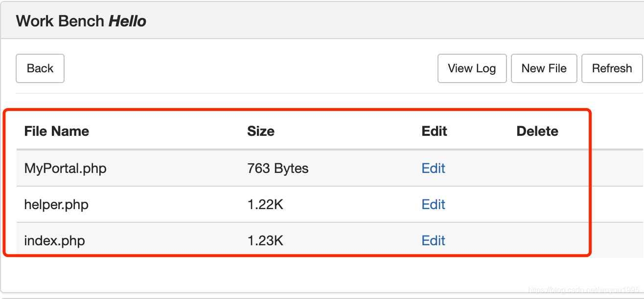
Task: Click the Delete column header
Action: 537,131
